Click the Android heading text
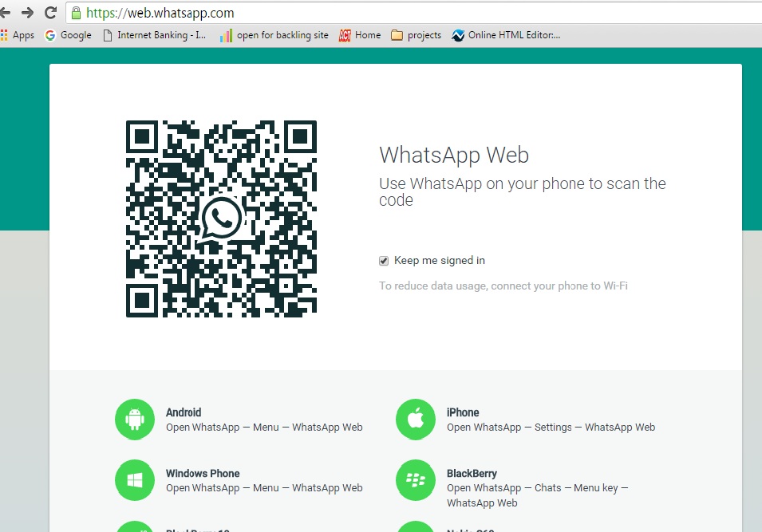The height and width of the screenshot is (532, 762). 184,412
